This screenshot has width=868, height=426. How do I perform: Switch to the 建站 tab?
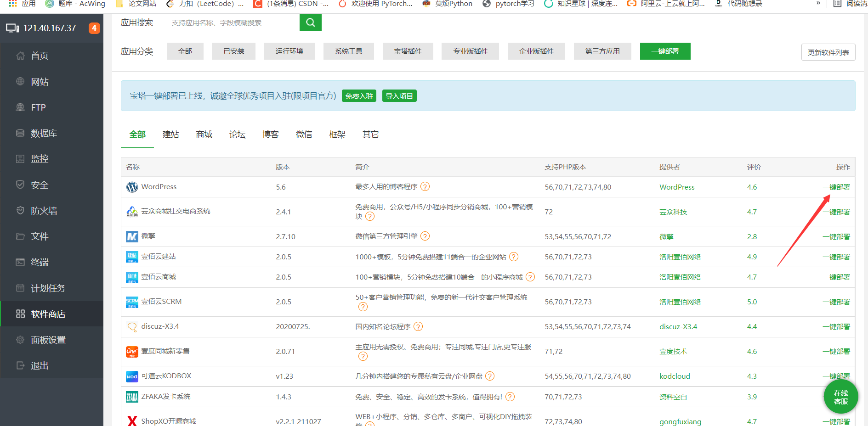[171, 135]
